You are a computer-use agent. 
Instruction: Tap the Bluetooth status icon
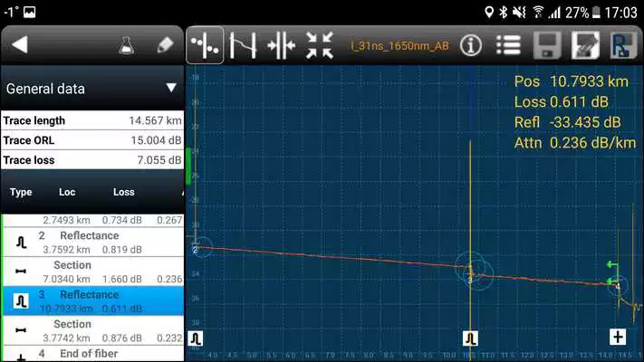(503, 12)
